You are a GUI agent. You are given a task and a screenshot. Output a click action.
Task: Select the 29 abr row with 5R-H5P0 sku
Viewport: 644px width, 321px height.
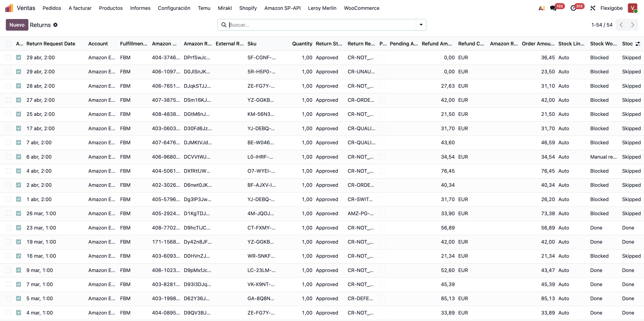tap(8, 72)
